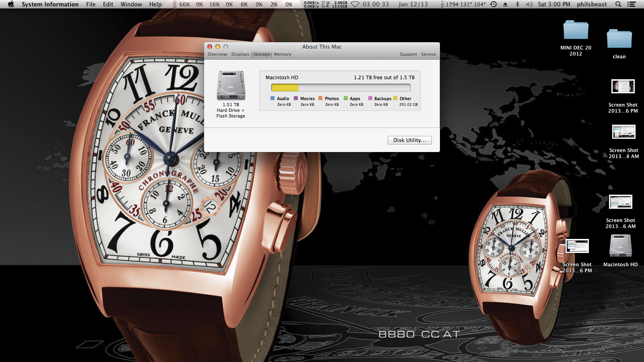
Task: Minimize the About This Mac window
Action: point(218,47)
